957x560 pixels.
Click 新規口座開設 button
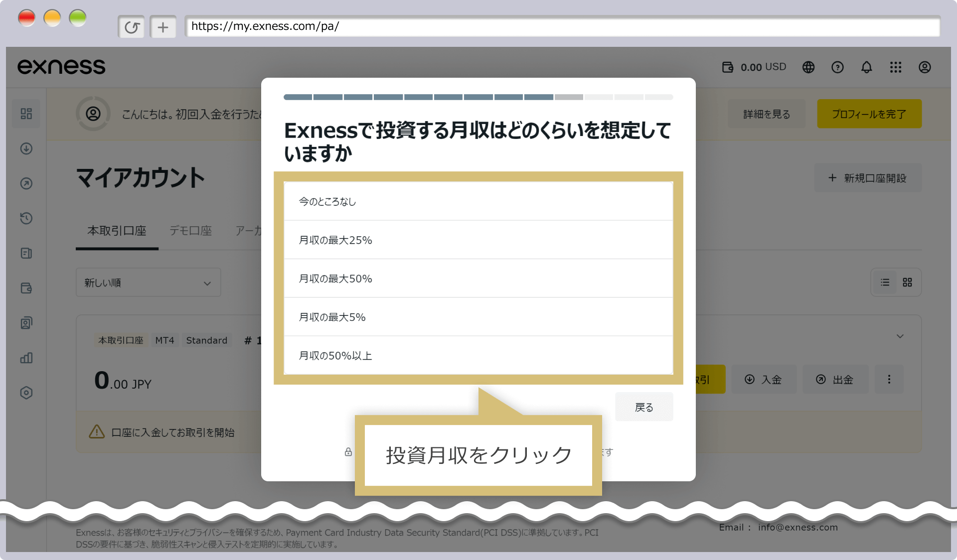click(868, 178)
